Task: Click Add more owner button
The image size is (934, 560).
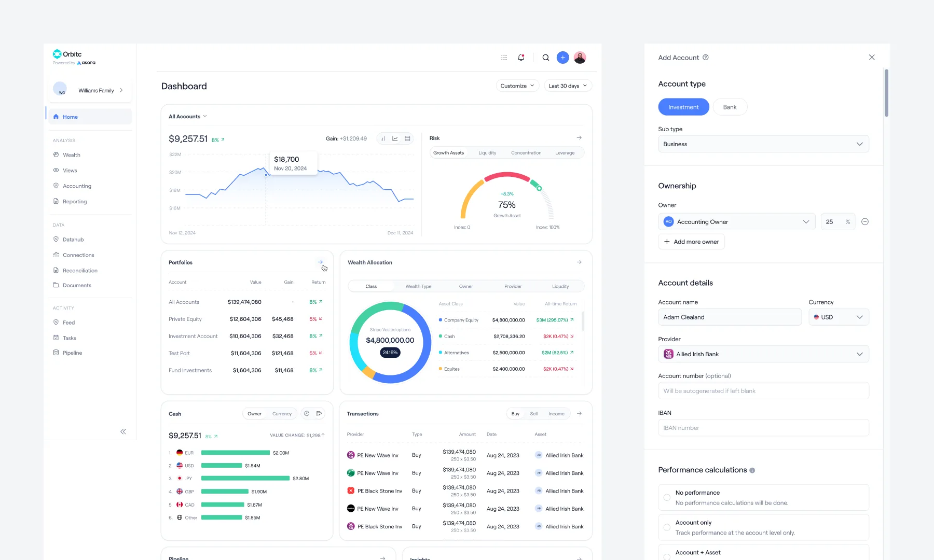Action: (x=691, y=242)
